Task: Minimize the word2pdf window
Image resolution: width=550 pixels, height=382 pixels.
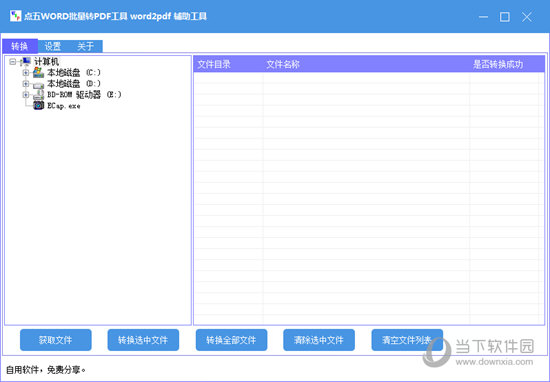Action: click(x=483, y=16)
